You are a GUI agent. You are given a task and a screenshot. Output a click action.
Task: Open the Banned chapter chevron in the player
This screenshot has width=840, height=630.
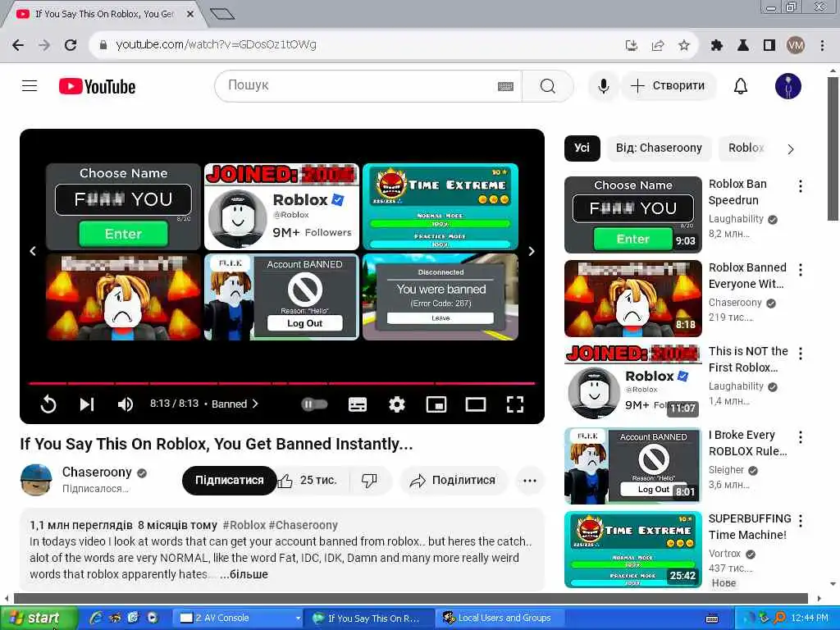(x=255, y=404)
